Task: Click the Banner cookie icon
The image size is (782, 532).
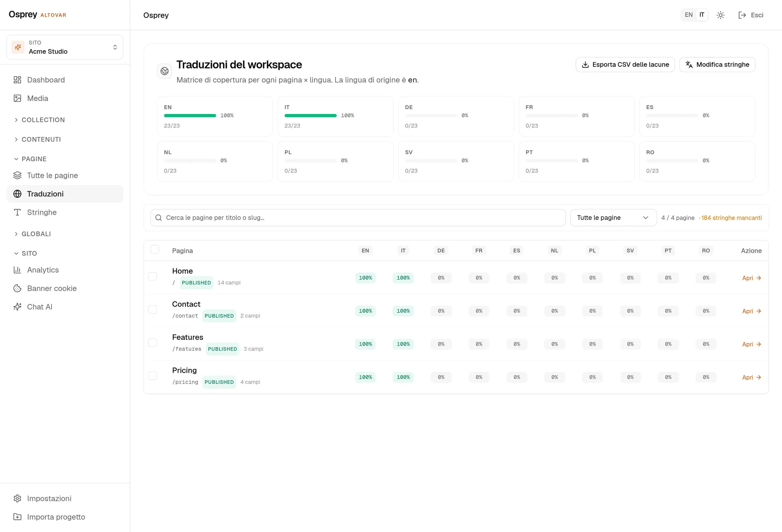Action: click(17, 288)
